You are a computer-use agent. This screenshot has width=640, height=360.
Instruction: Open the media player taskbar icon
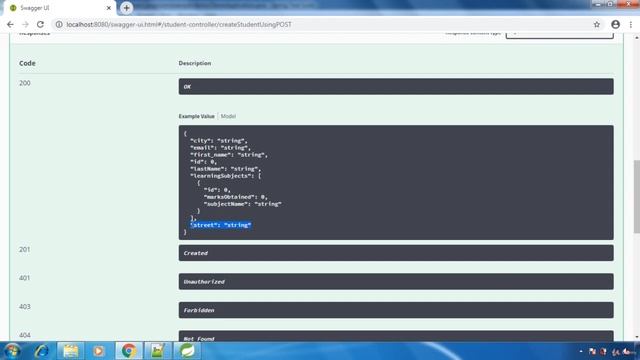(98, 351)
